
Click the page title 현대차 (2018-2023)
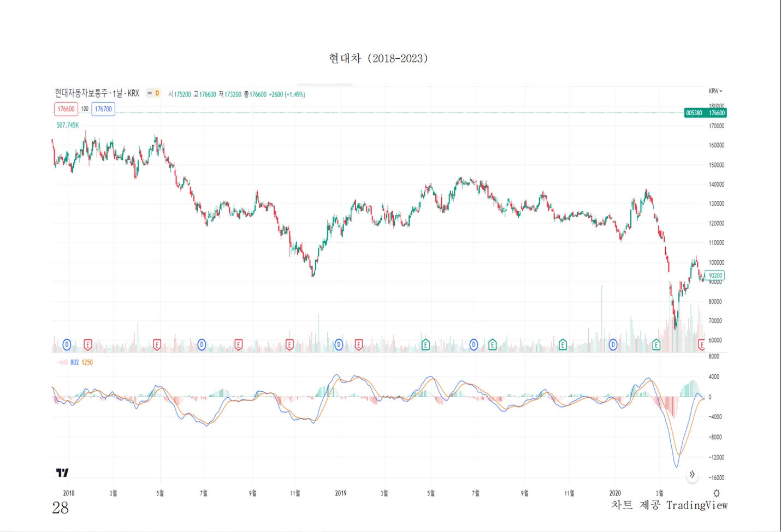point(378,58)
